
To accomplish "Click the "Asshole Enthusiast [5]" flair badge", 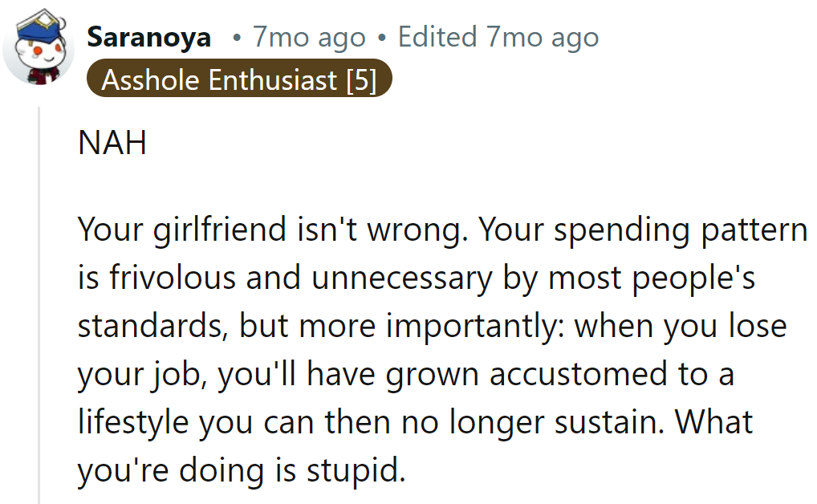I will click(238, 80).
